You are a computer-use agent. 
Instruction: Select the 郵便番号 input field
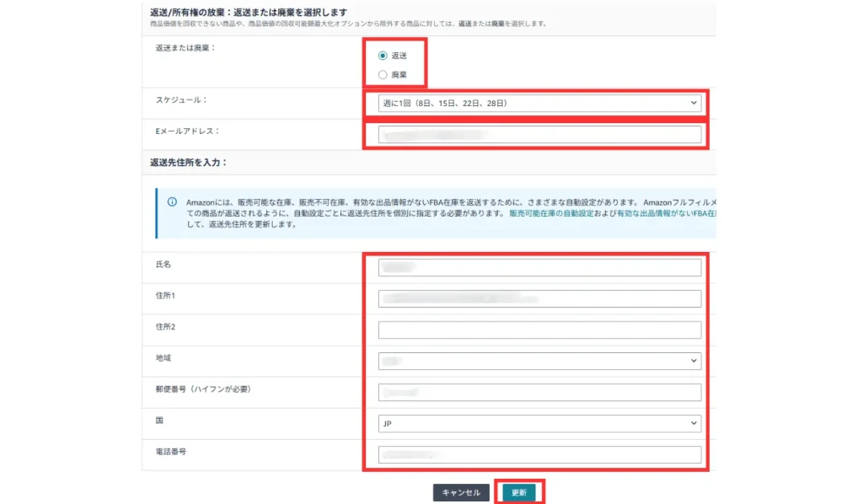(539, 392)
